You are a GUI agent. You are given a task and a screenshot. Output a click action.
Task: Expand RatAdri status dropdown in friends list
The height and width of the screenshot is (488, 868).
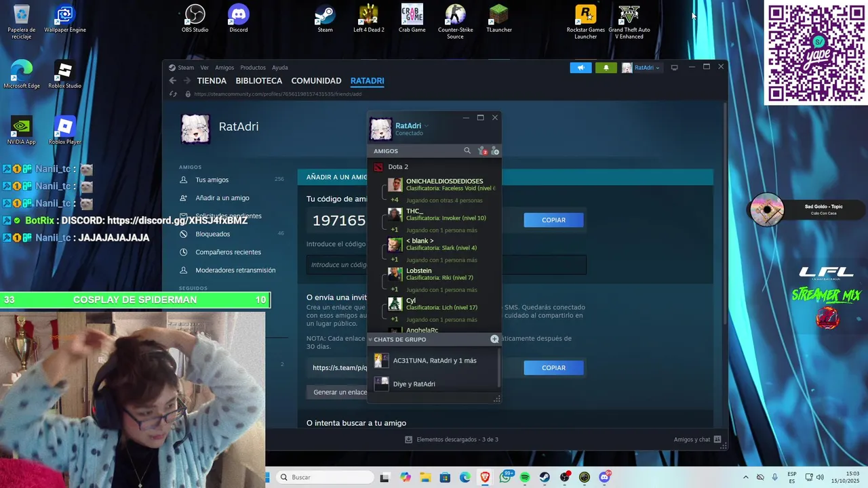click(427, 125)
